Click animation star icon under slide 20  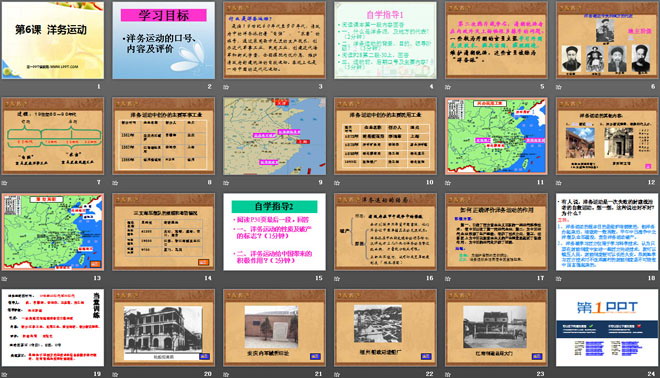click(115, 374)
